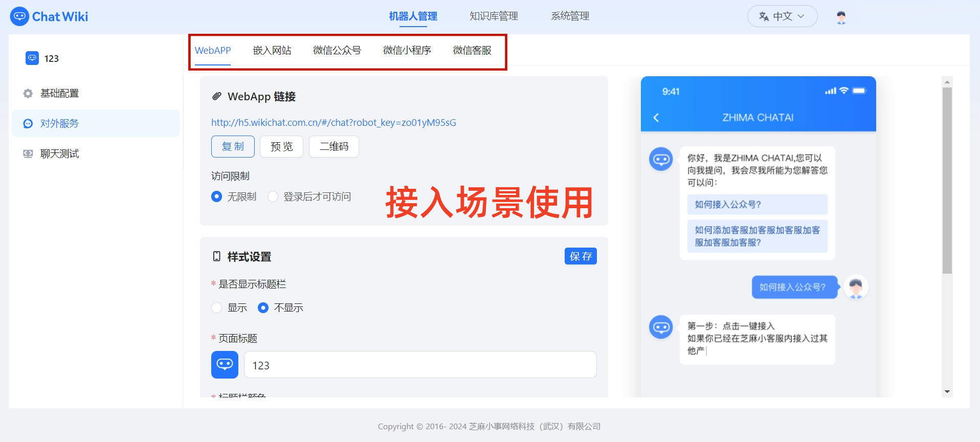Click the scrollbar down arrow on right
The height and width of the screenshot is (442, 980).
click(x=947, y=392)
